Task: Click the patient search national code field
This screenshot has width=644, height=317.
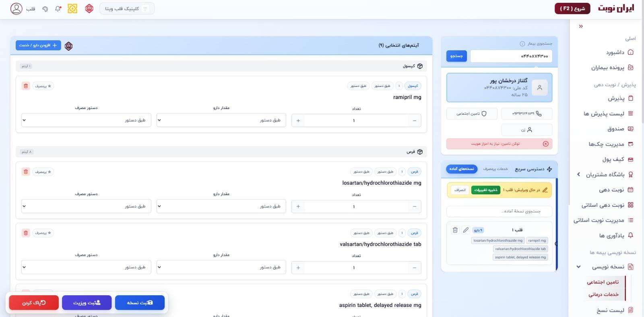Action: [x=511, y=56]
